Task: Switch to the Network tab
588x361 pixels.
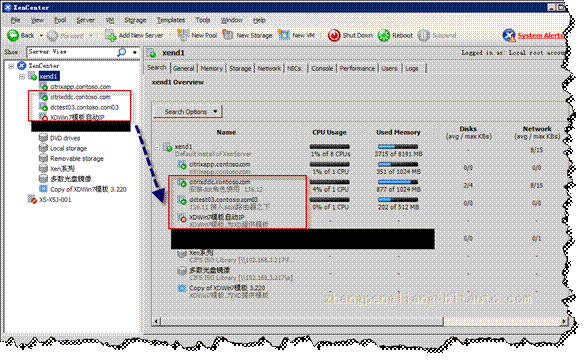Action: [269, 69]
